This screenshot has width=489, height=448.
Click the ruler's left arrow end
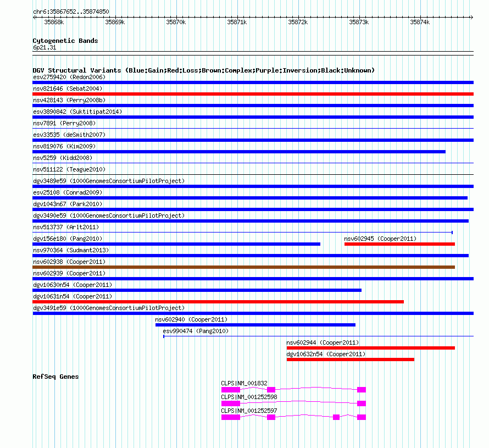coord(35,17)
